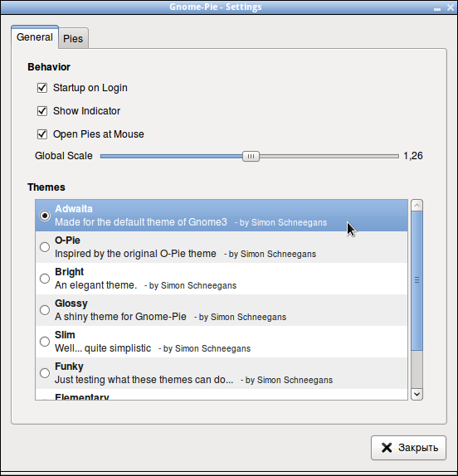
Task: Click the 'An elegant theme.' description
Action: 95,285
